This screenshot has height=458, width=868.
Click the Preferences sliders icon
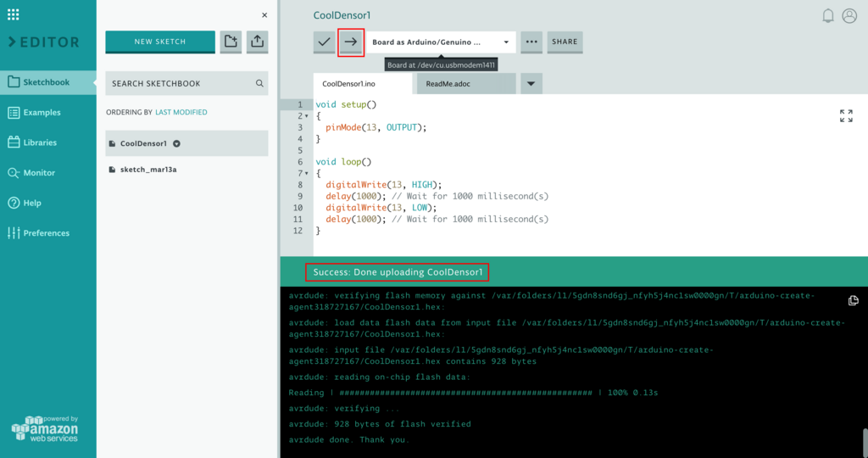(x=14, y=233)
